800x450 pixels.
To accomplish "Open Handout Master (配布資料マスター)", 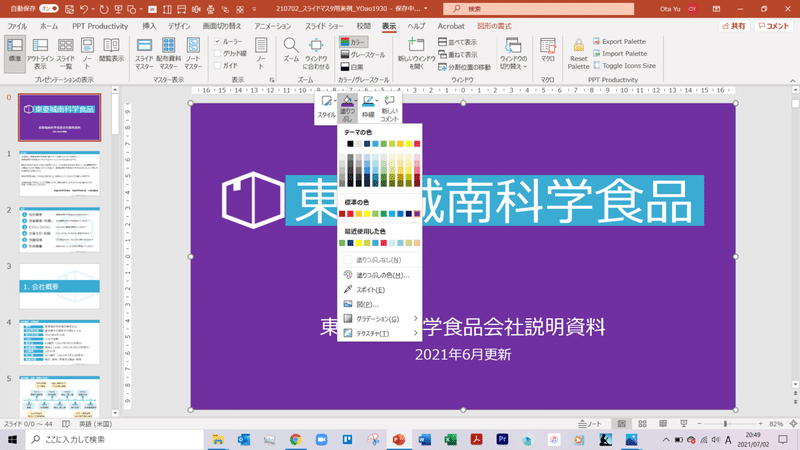I will click(168, 53).
